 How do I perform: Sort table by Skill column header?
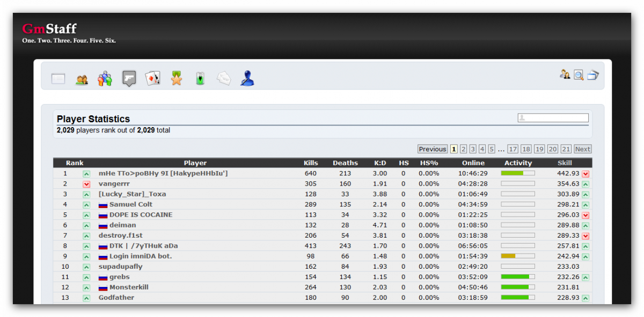pyautogui.click(x=565, y=163)
